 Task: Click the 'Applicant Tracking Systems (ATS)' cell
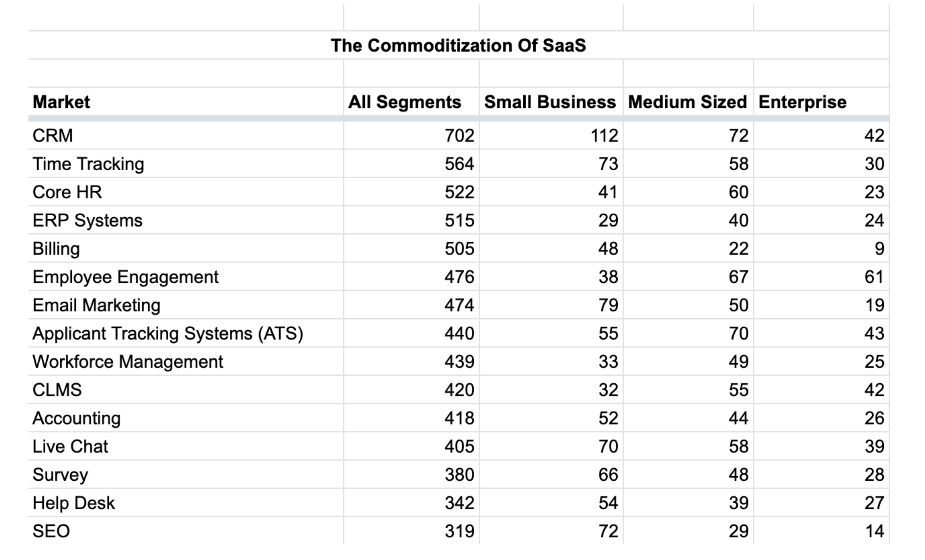168,334
